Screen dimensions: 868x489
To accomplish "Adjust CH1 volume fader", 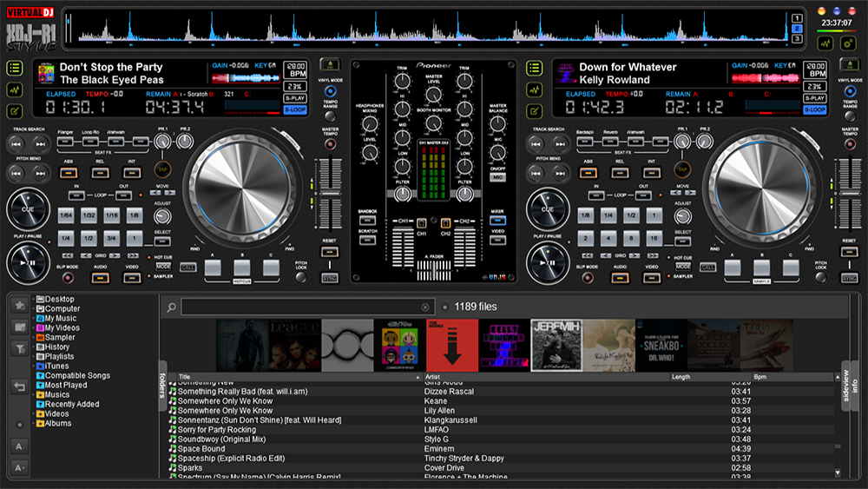I will point(403,247).
